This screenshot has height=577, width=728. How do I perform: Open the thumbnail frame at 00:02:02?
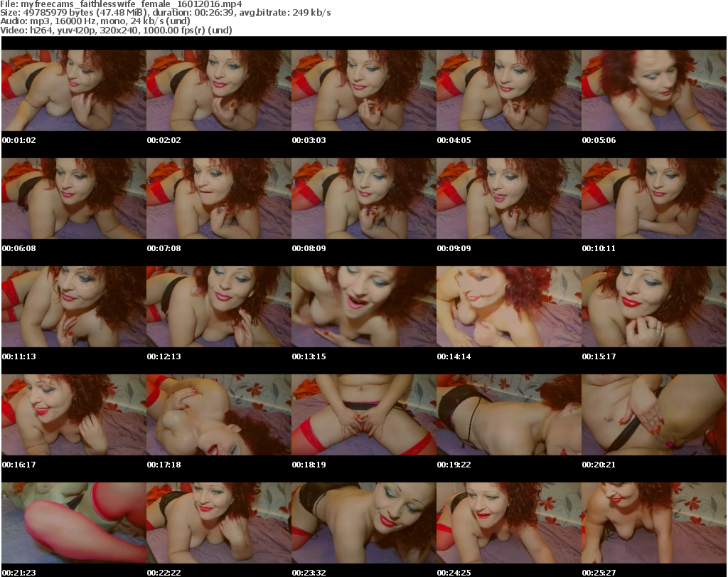click(219, 90)
